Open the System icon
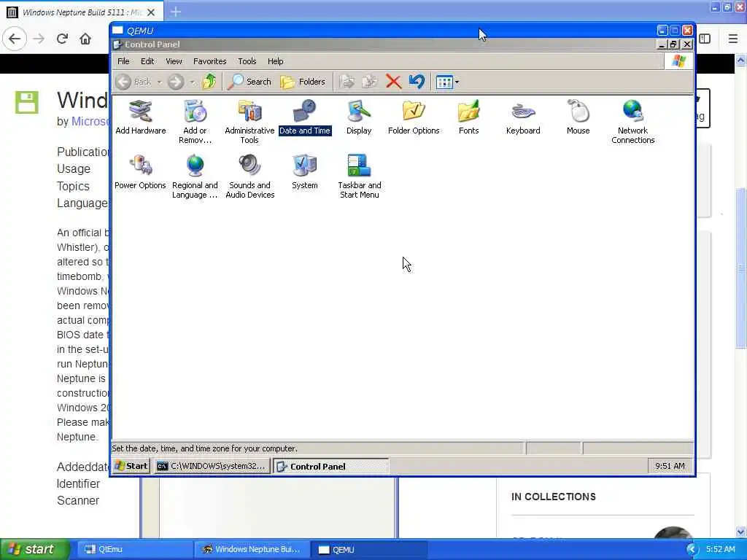Screen dimensions: 747x560 click(x=305, y=172)
